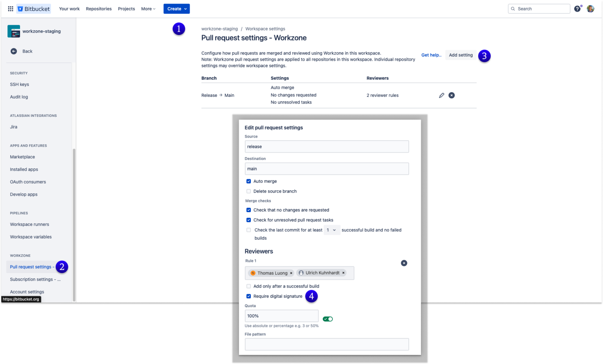Enable Delete source branch checkbox

pos(249,191)
